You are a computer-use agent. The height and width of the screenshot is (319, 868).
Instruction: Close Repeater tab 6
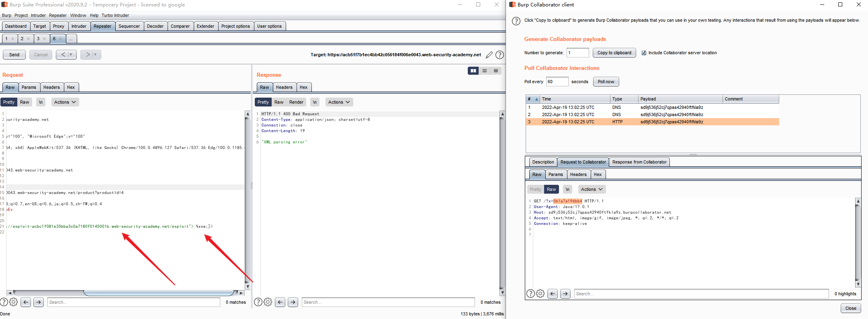click(x=60, y=39)
